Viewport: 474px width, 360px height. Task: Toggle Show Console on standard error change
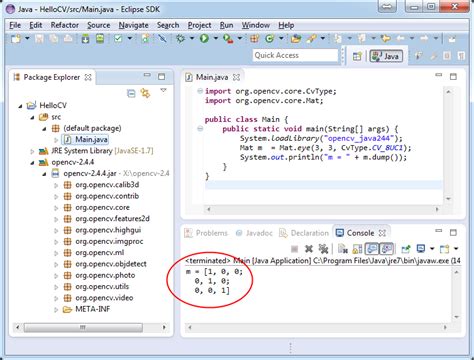(x=387, y=249)
